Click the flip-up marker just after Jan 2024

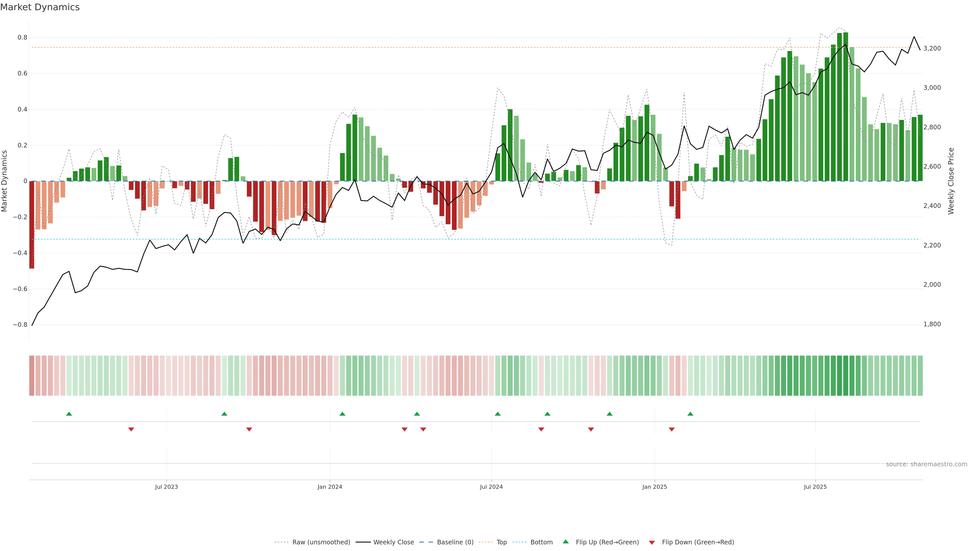[342, 414]
